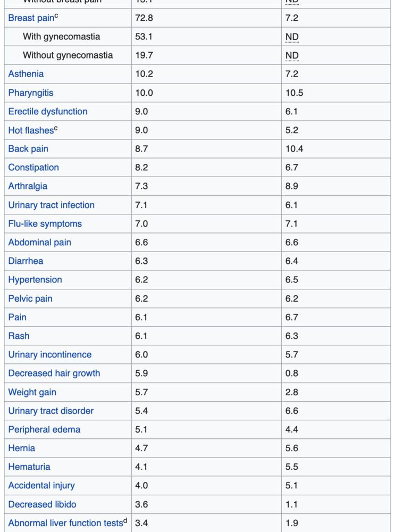Click the Asthenia link
The image size is (395, 532).
point(26,74)
